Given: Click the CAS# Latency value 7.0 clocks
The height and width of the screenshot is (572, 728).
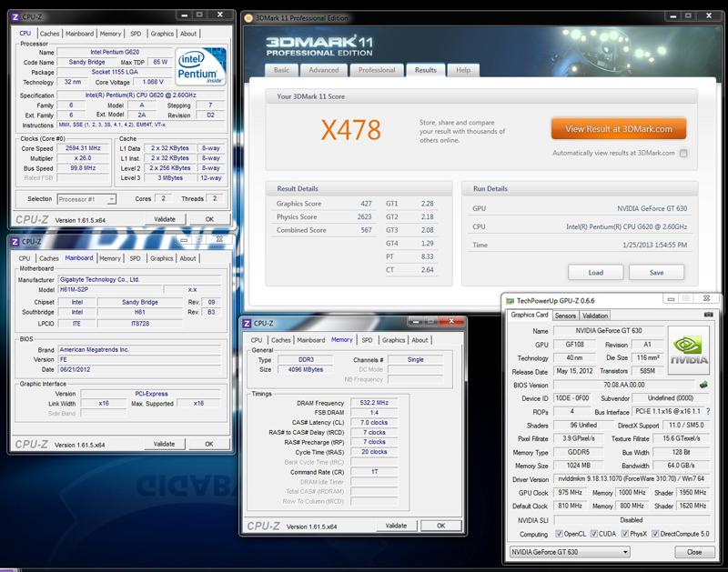Looking at the screenshot, I should [x=374, y=423].
